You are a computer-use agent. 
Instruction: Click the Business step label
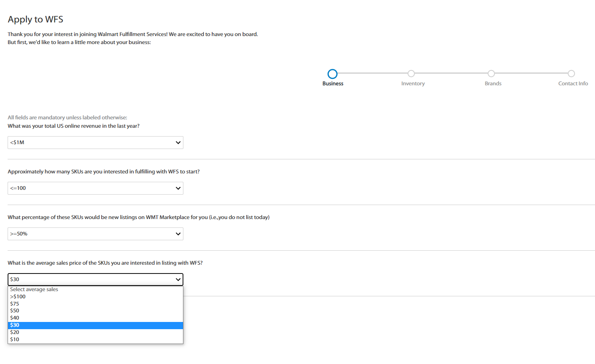(x=333, y=84)
